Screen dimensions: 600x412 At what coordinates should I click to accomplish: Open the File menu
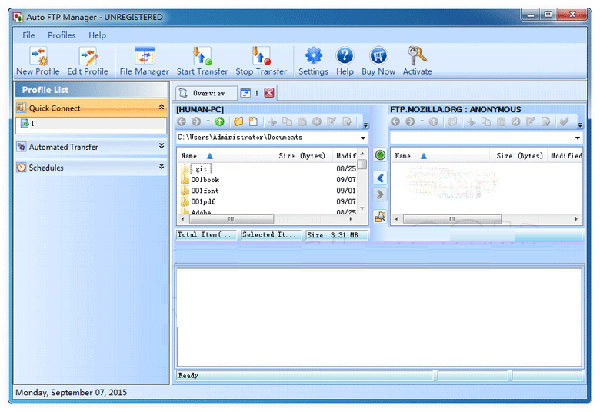[29, 35]
